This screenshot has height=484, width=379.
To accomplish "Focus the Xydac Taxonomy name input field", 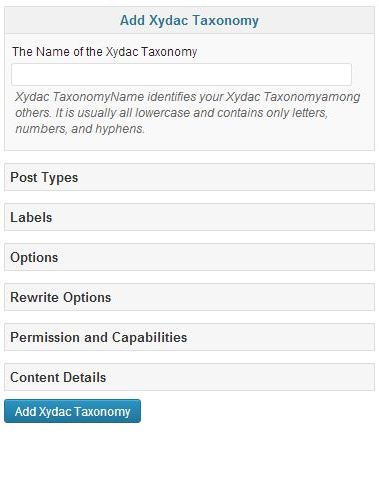I will (x=181, y=74).
